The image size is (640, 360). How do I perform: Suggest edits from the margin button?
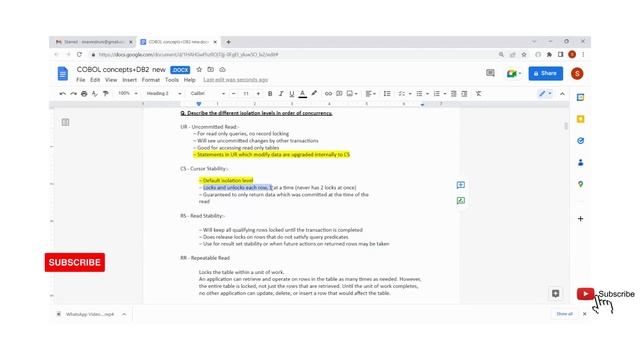[461, 200]
